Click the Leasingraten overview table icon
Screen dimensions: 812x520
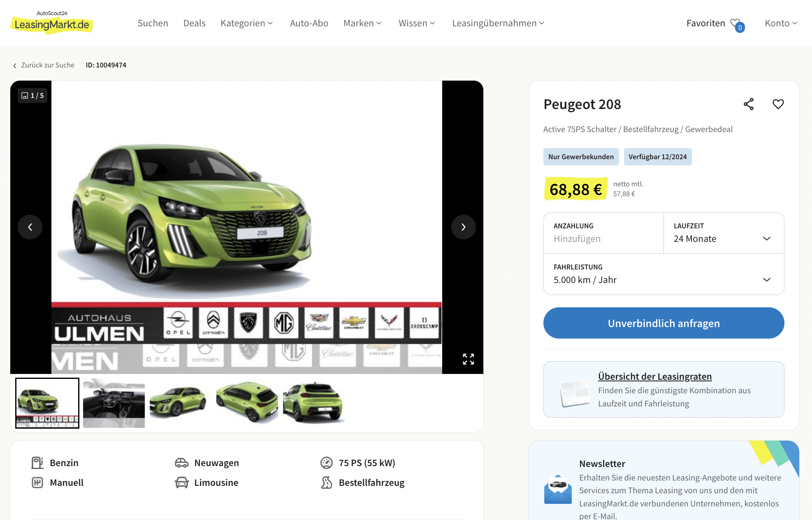575,393
